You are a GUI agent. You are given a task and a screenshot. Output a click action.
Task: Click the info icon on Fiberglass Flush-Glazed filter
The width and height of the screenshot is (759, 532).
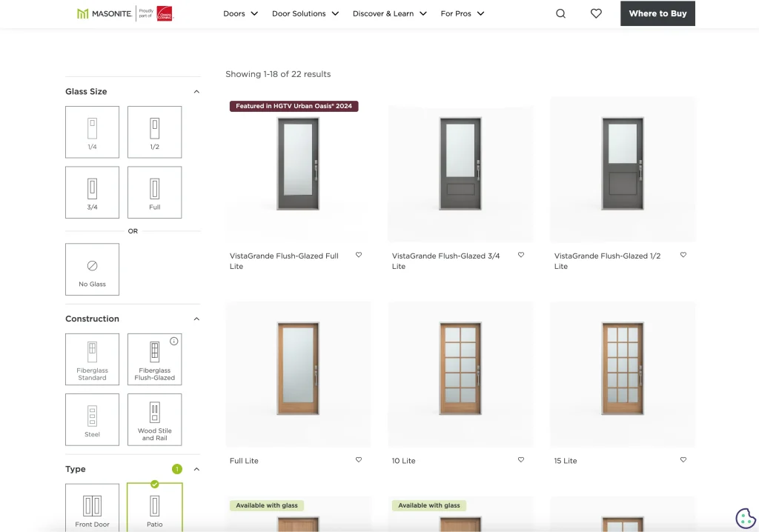[x=173, y=341]
